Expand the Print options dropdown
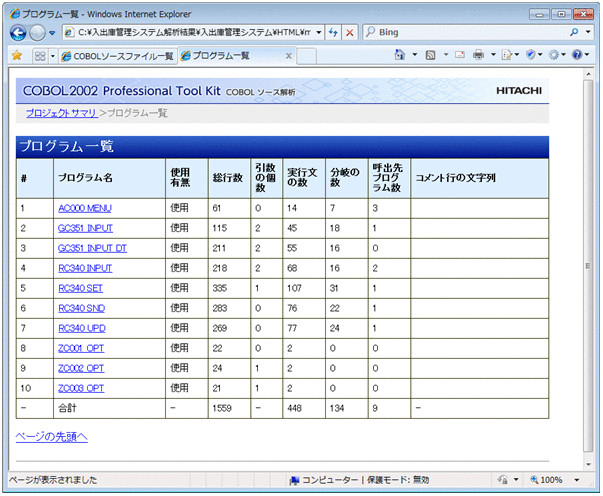The width and height of the screenshot is (603, 496). tap(493, 55)
